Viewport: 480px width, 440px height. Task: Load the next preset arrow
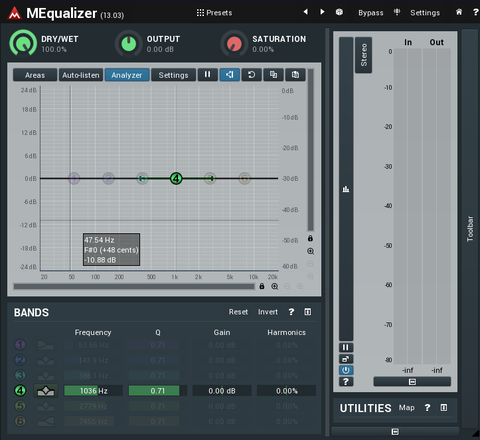(322, 12)
